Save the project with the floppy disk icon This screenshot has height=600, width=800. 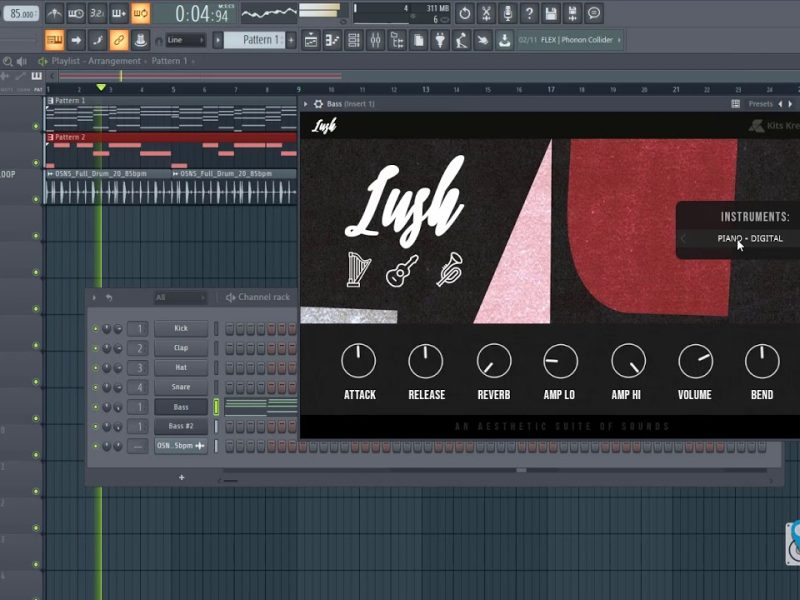point(551,14)
